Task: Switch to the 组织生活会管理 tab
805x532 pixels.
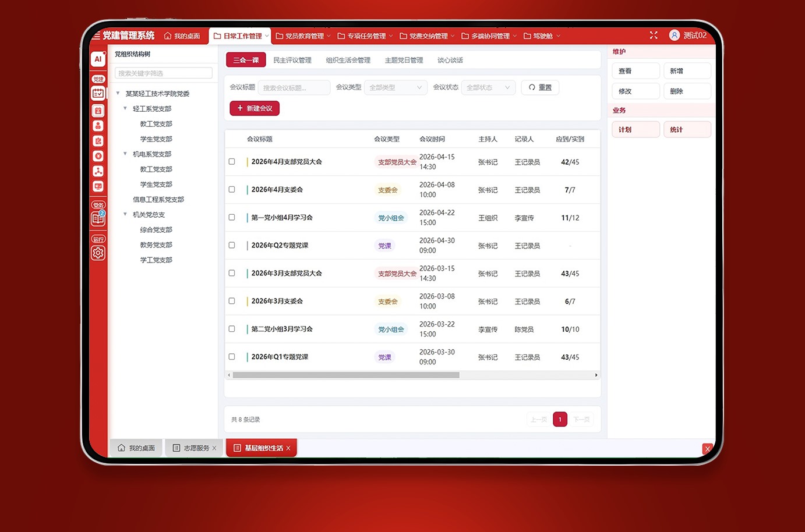Action: pos(348,60)
